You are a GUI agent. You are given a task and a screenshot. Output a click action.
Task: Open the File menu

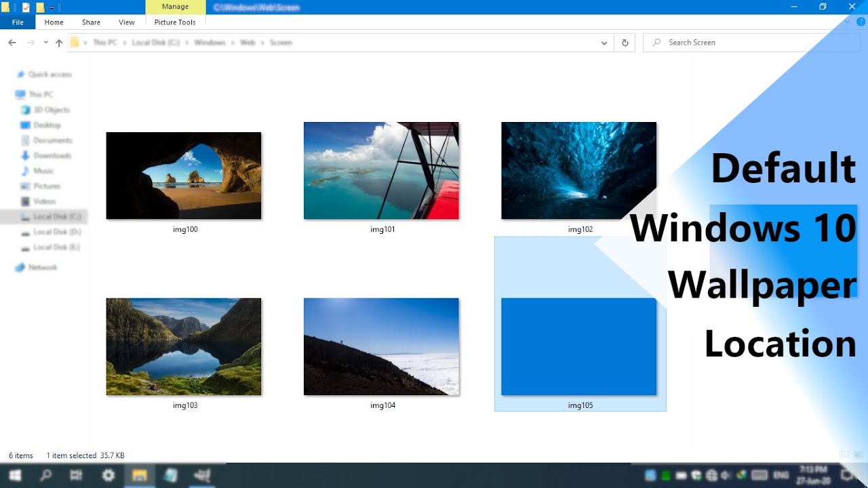click(x=18, y=22)
